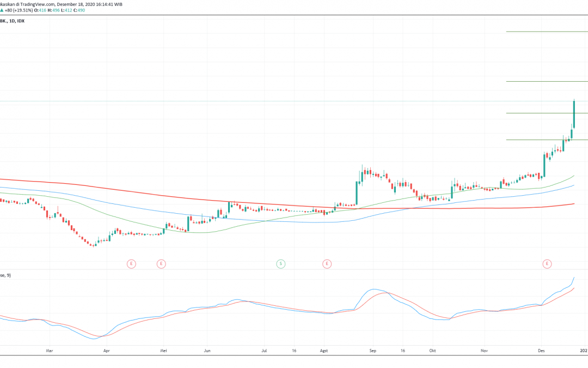Viewport: 588px width, 368px height.
Task: Select the blue indicator line in the lower pane
Action: point(373,290)
